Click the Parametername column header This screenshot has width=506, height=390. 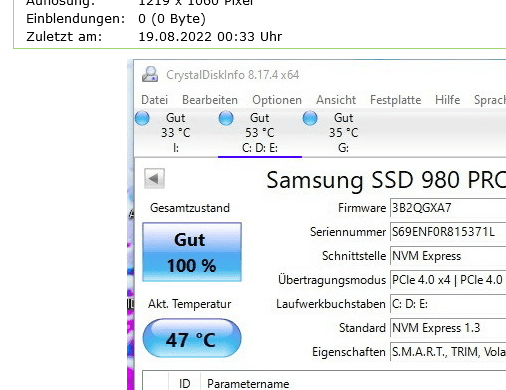[248, 384]
